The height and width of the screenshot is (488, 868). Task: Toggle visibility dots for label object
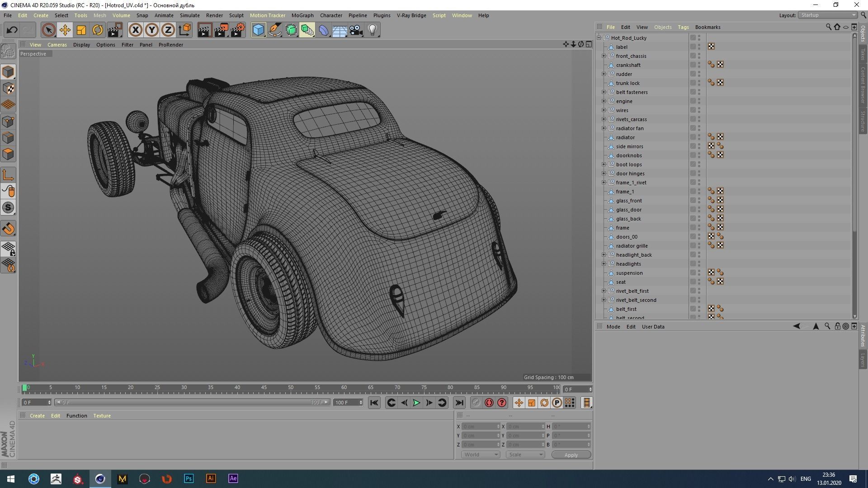[699, 47]
